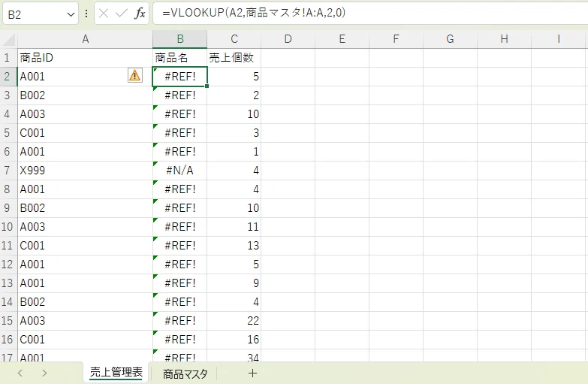Select column A header
588x384 pixels.
85,39
